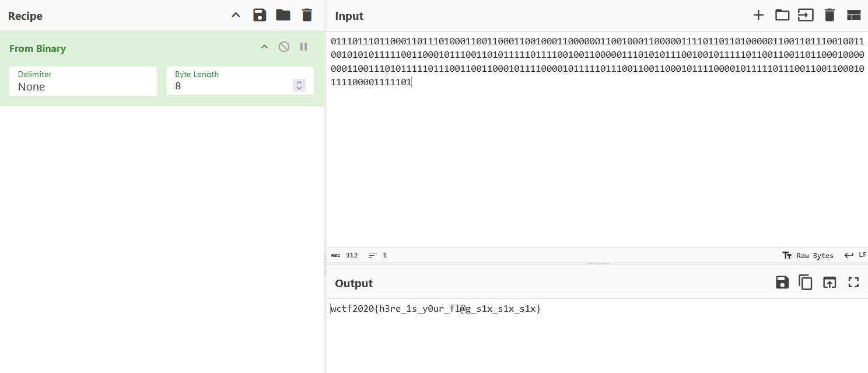Load a saved recipe folder icon

click(283, 15)
